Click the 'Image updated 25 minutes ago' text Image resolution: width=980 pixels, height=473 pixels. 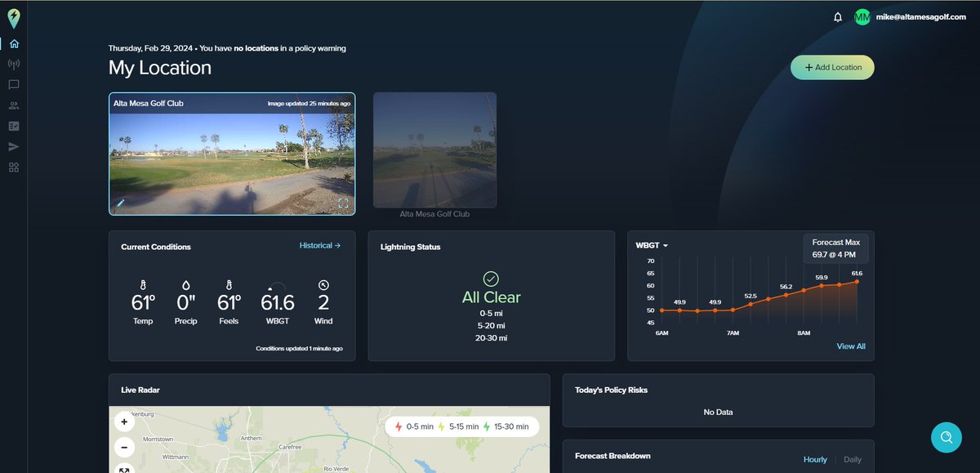pyautogui.click(x=309, y=104)
